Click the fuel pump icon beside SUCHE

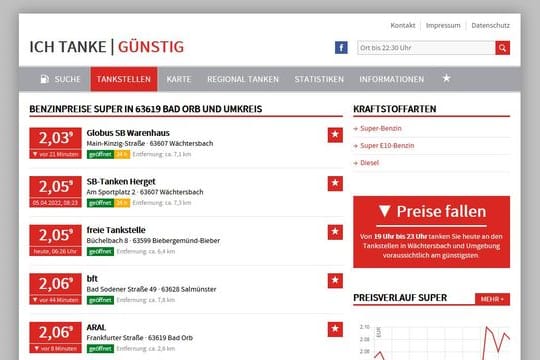coord(44,79)
